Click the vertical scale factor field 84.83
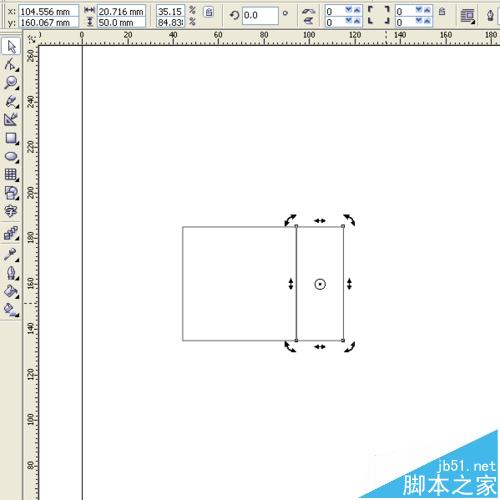This screenshot has height=500, width=500. 170,22
